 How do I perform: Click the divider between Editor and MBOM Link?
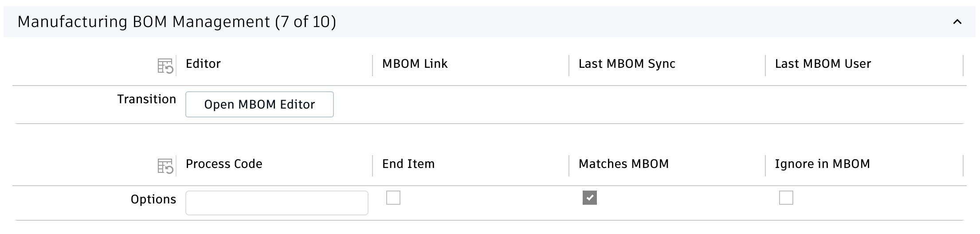pos(372,66)
